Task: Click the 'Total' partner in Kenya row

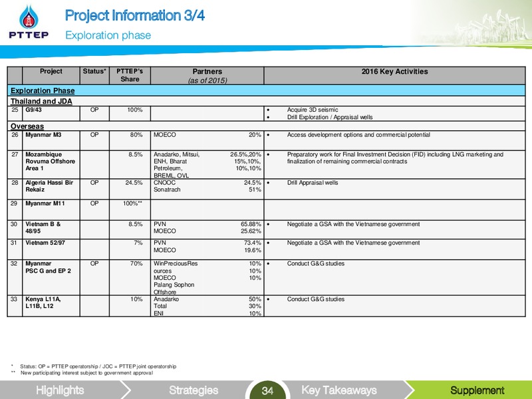Action: [160, 306]
